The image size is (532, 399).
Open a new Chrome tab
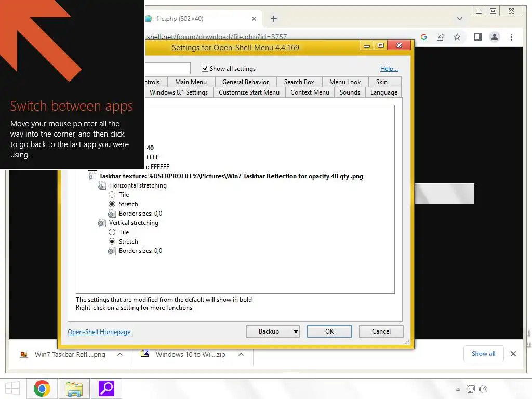[273, 19]
